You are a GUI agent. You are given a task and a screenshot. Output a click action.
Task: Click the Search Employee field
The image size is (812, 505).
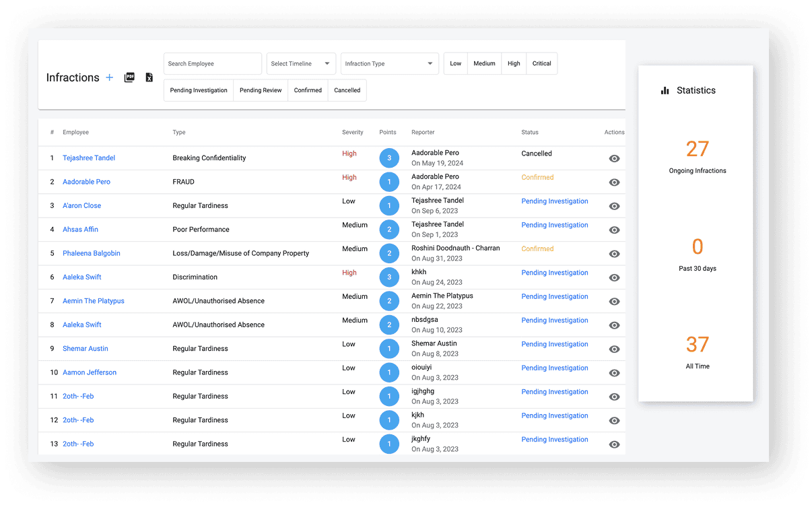[x=213, y=64]
